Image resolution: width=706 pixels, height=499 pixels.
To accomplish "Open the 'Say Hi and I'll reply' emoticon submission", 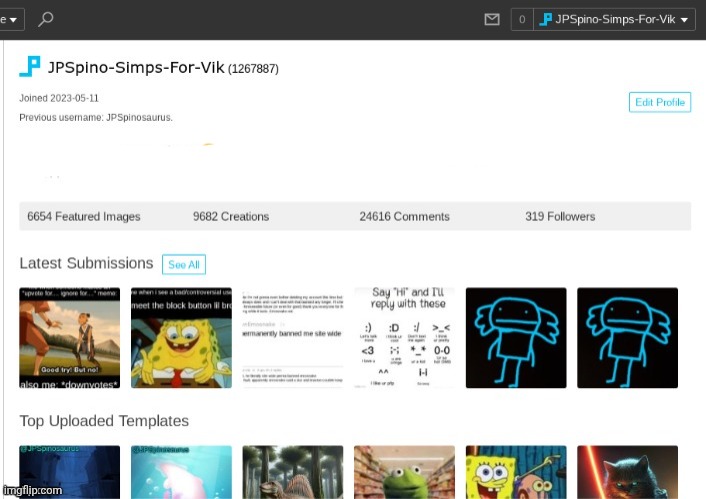I will click(404, 338).
